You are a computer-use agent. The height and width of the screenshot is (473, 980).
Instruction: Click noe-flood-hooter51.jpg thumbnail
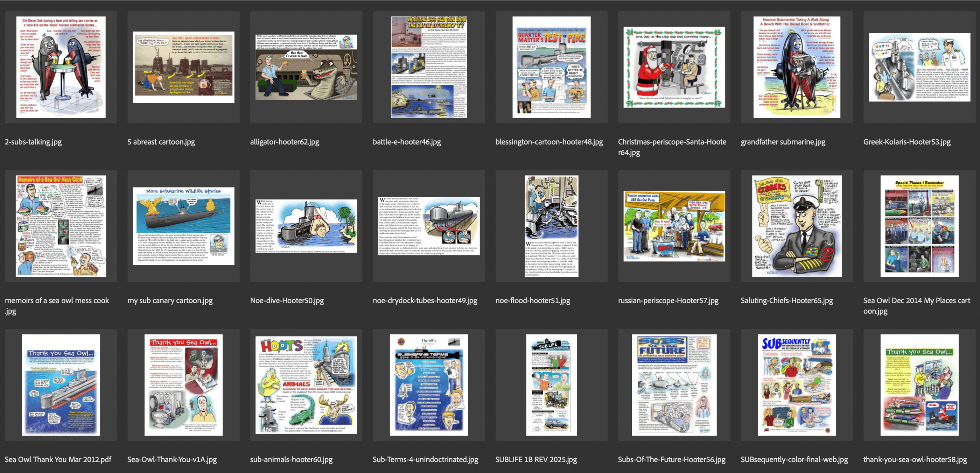(x=551, y=226)
